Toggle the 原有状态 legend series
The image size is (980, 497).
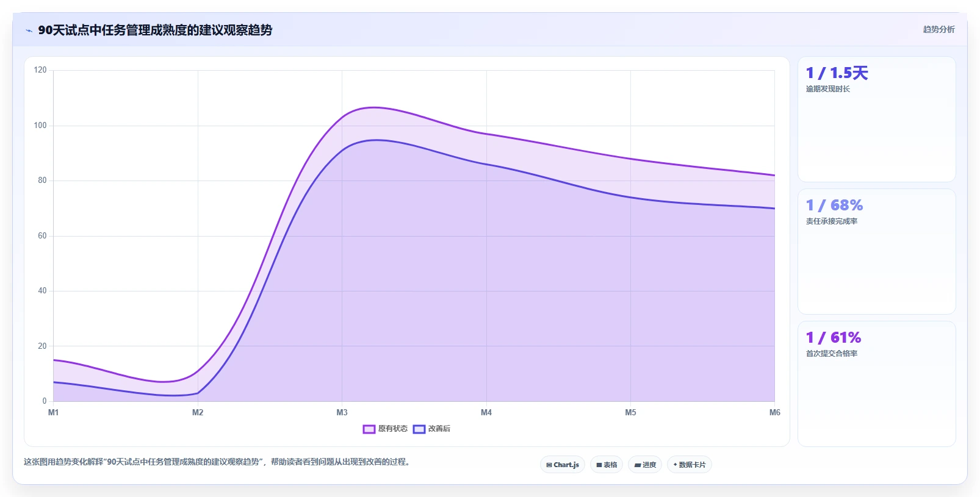385,429
